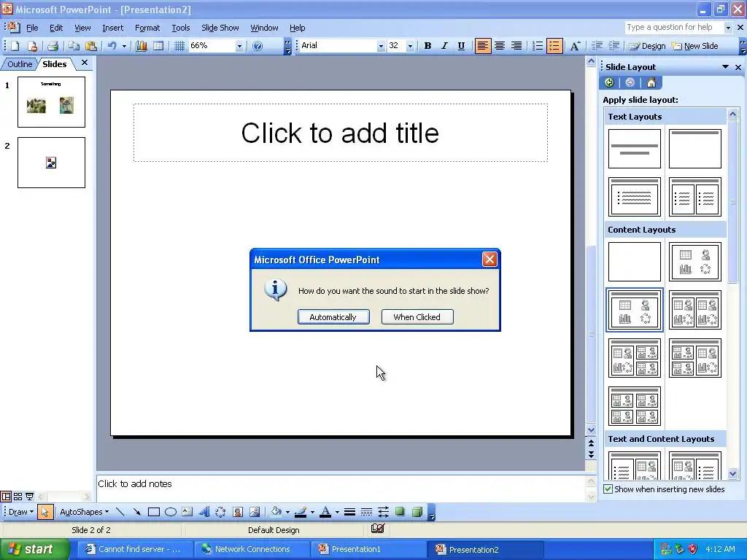Switch to Slide Sorter view icon
This screenshot has width=747, height=560.
(x=18, y=497)
